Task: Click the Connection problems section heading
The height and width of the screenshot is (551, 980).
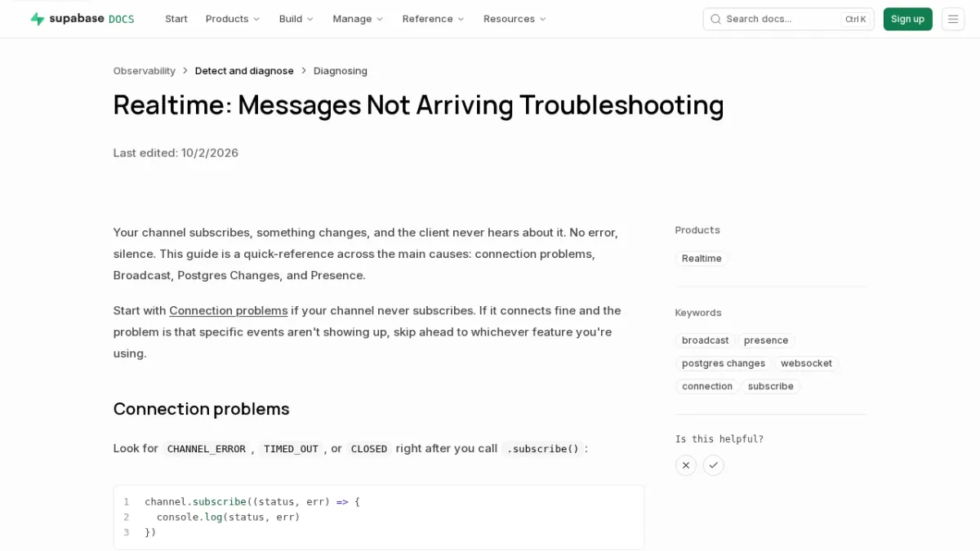Action: click(x=202, y=409)
